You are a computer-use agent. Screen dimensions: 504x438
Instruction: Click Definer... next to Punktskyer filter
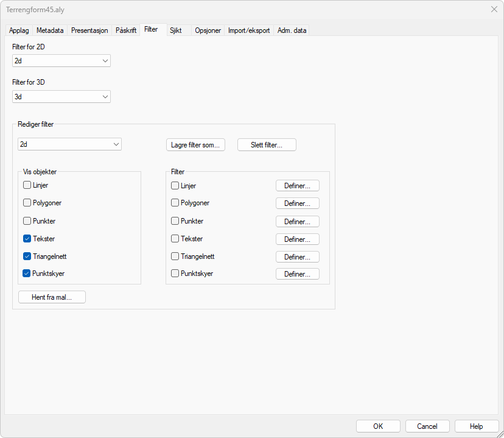(297, 274)
